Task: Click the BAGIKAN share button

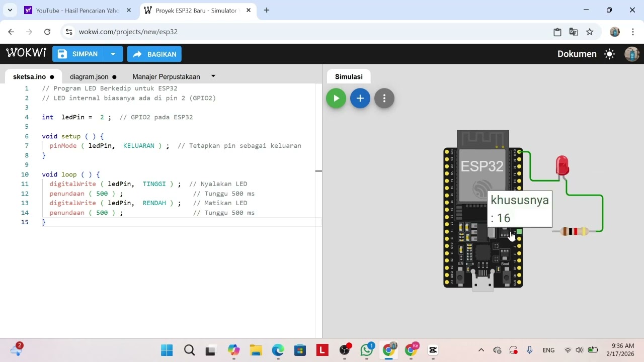Action: click(x=154, y=54)
